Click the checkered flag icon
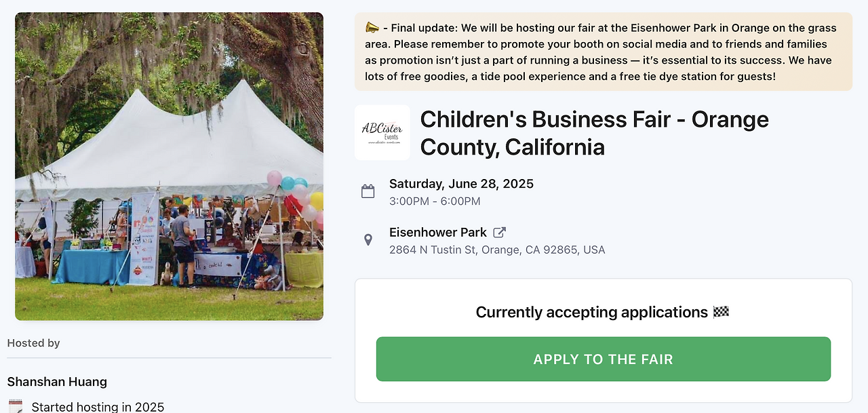This screenshot has width=868, height=413. 721,312
